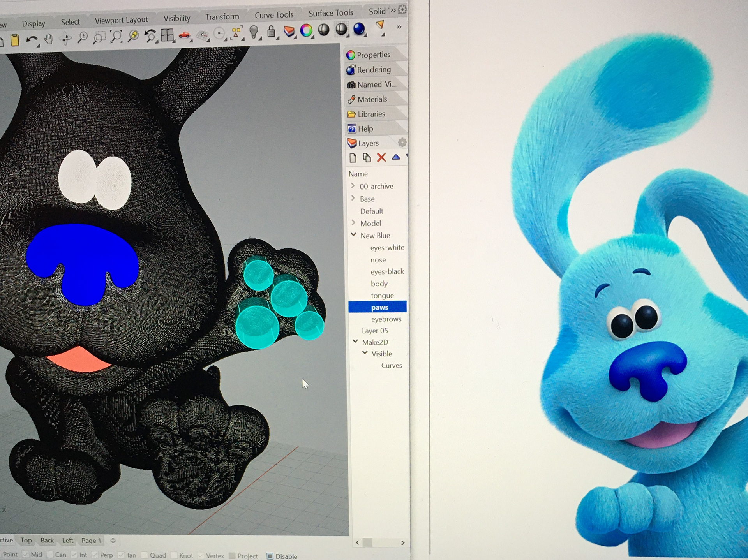Screen dimensions: 748x560
Task: Click the padlock Lock objects icon
Action: pyautogui.click(x=271, y=31)
